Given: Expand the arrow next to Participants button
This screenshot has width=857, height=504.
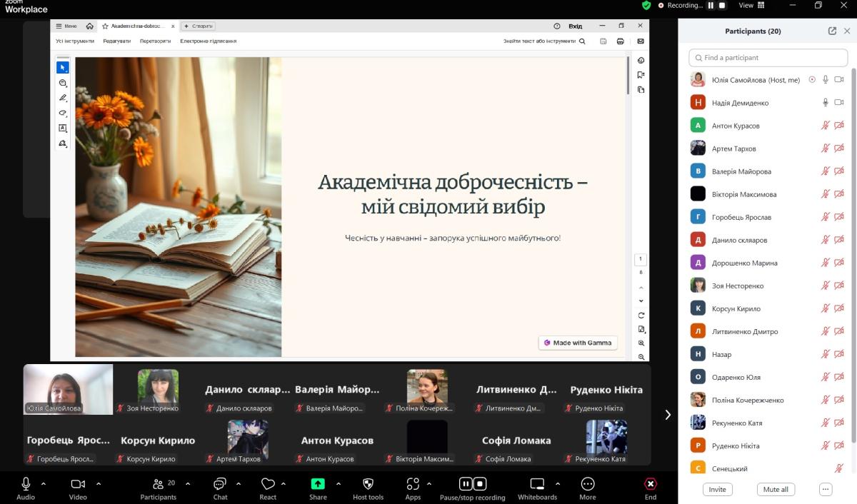Looking at the screenshot, I should [x=188, y=483].
